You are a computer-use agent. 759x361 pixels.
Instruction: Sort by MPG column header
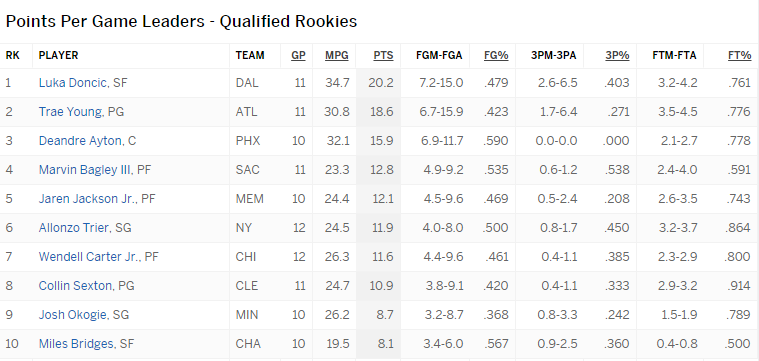point(336,56)
